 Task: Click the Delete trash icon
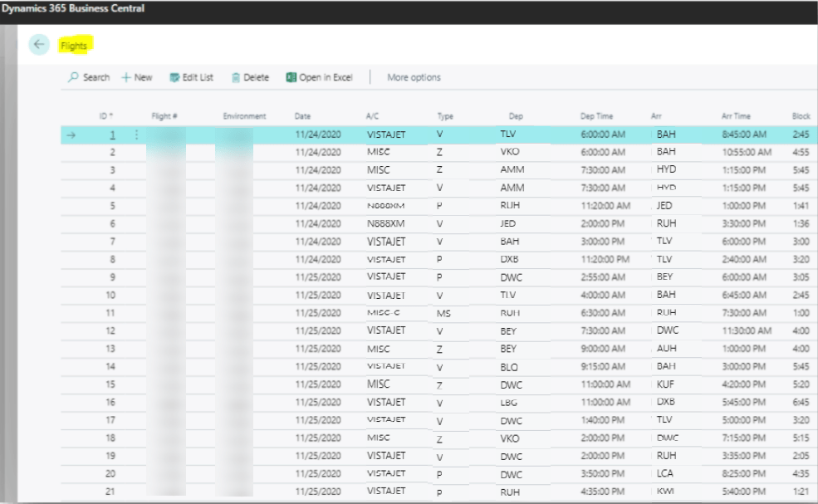coord(236,77)
